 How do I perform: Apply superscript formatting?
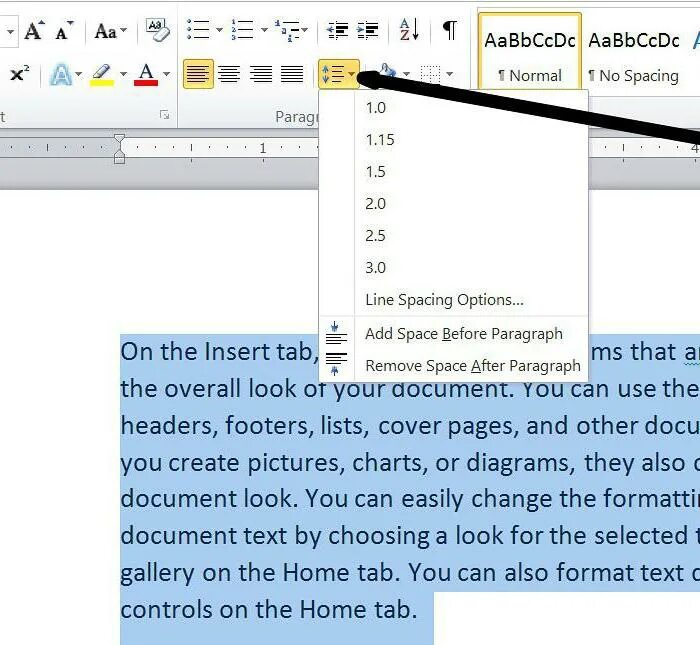click(x=20, y=74)
